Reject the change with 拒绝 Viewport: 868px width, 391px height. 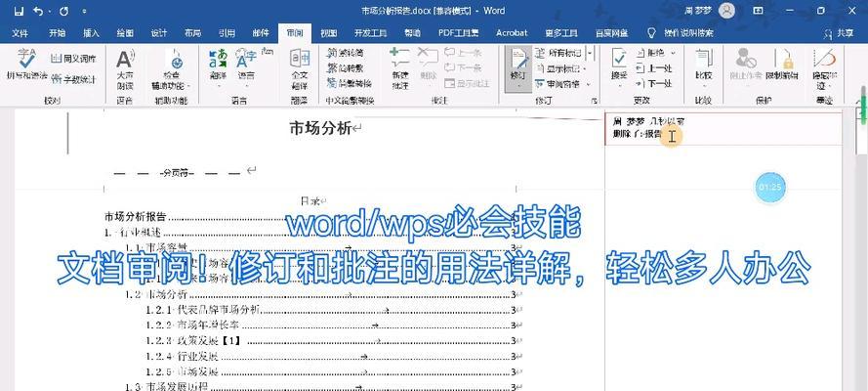(x=651, y=53)
